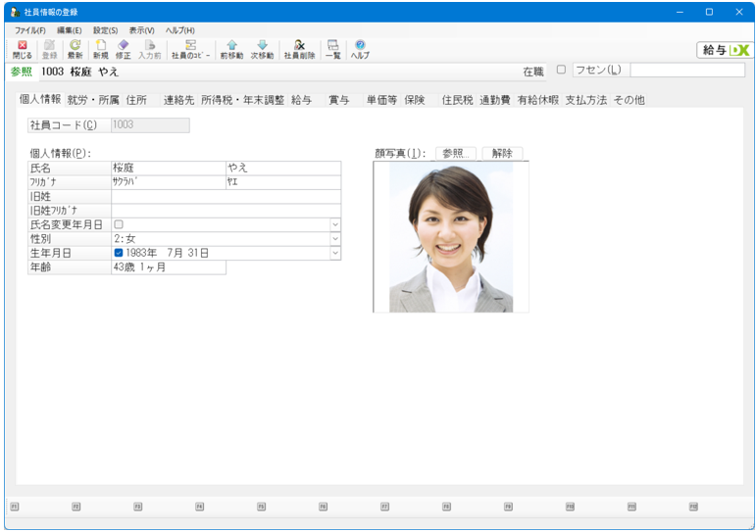Click the 社員のコピー copy icon
756x532 pixels.
[x=191, y=50]
